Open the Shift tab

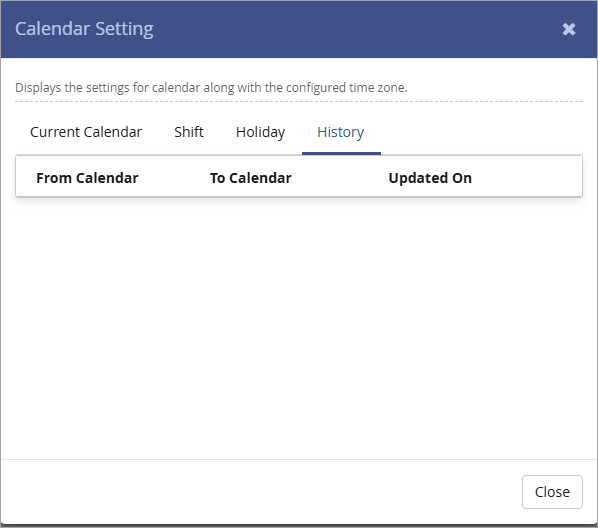pos(189,132)
